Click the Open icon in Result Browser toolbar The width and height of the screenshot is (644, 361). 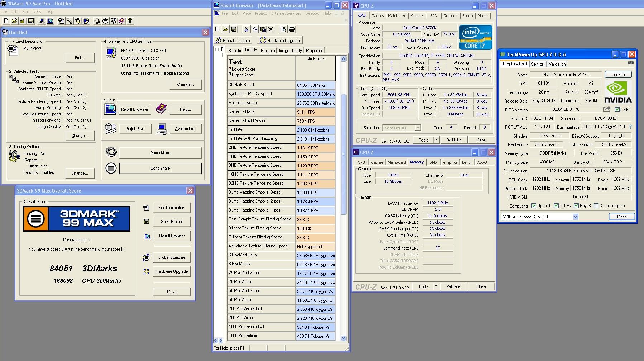[x=225, y=29]
